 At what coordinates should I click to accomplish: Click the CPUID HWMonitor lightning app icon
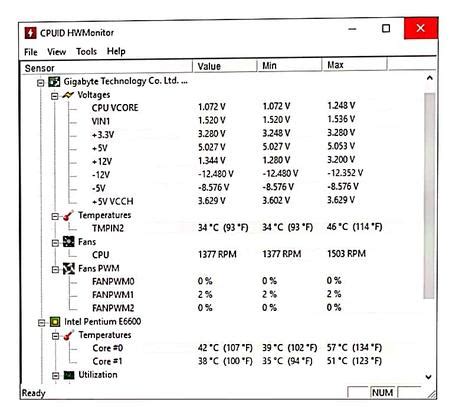pyautogui.click(x=30, y=33)
